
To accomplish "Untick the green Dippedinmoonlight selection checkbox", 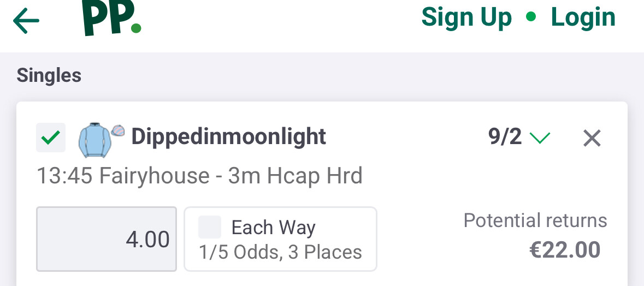I will pyautogui.click(x=51, y=138).
